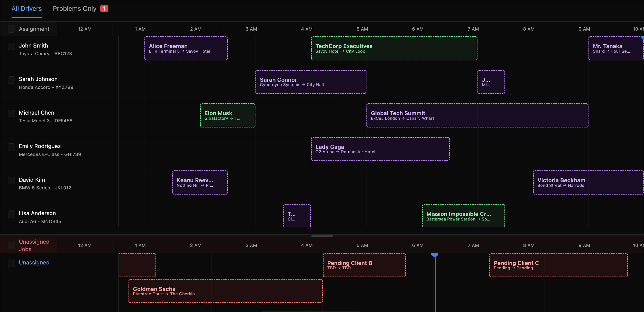Select the TechCorp Executives booking
This screenshot has height=312, width=644.
394,49
